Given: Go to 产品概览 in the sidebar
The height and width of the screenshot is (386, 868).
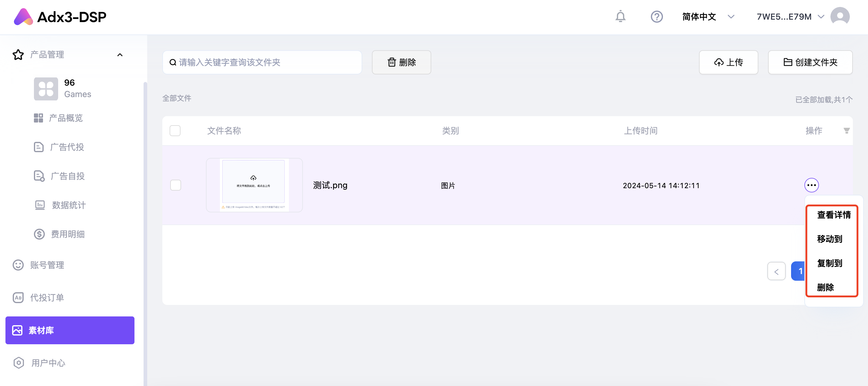Looking at the screenshot, I should (66, 118).
